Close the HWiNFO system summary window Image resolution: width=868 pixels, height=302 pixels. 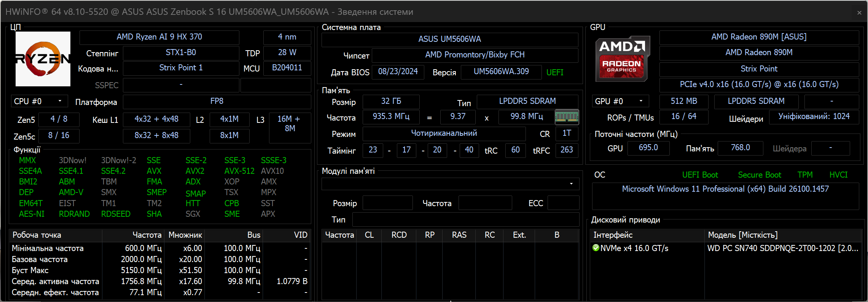click(x=859, y=12)
